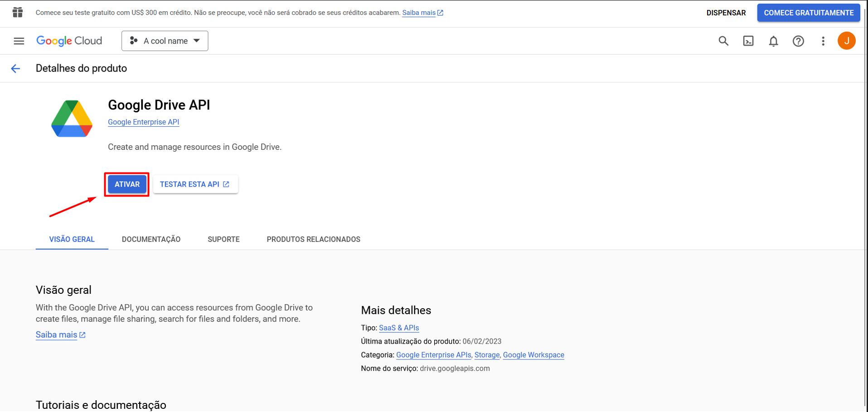Open the three-dot settings menu
The width and height of the screenshot is (868, 412).
823,41
